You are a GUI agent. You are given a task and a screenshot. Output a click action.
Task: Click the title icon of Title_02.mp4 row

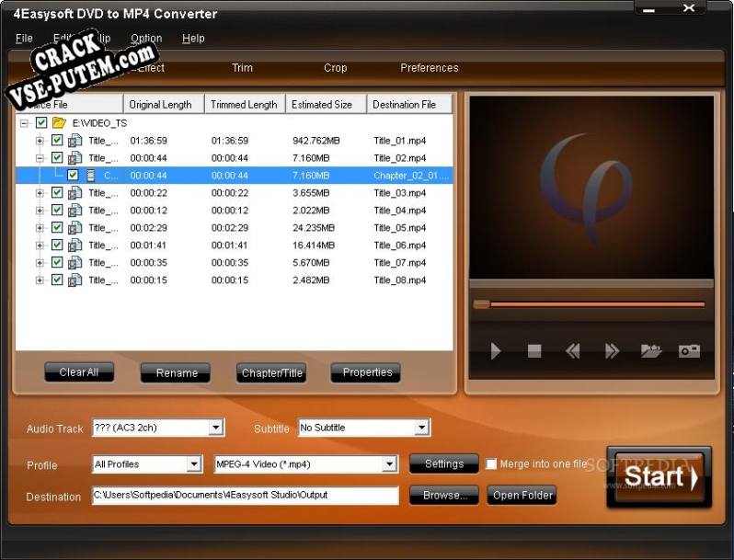(x=75, y=157)
